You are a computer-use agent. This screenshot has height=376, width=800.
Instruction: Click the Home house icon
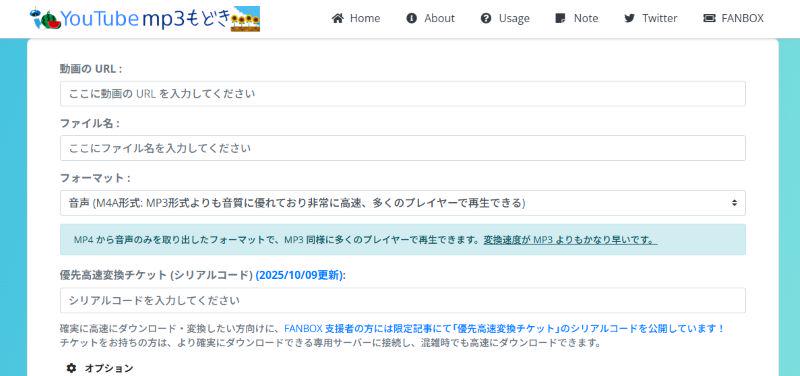pyautogui.click(x=338, y=18)
